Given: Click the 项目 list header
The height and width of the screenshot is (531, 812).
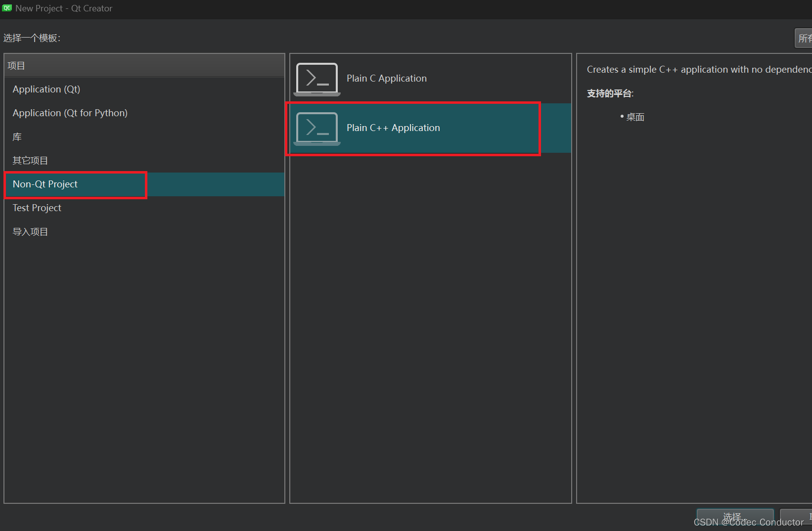Looking at the screenshot, I should tap(144, 66).
